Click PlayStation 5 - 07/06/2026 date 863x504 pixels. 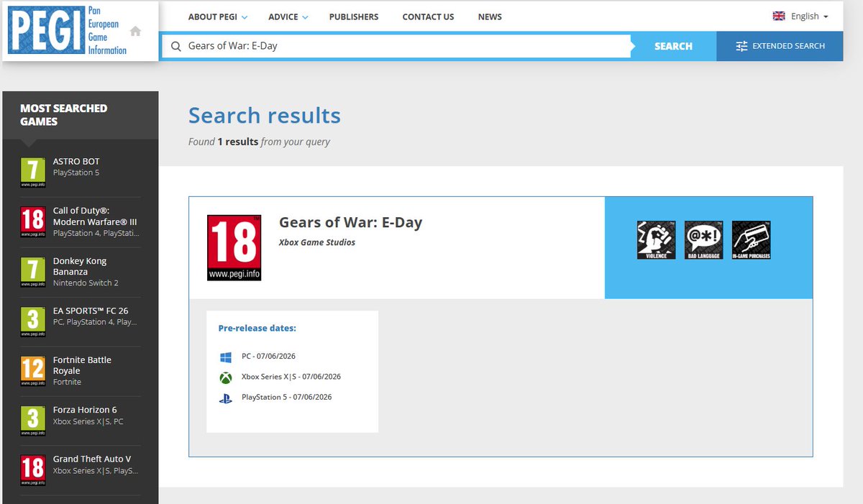287,397
